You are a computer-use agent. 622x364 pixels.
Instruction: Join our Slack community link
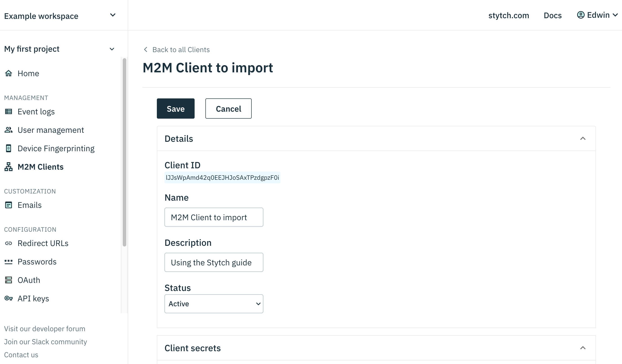tap(45, 342)
